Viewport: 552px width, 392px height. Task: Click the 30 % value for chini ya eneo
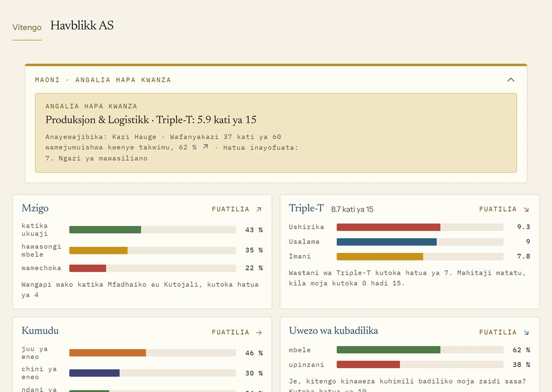[254, 373]
